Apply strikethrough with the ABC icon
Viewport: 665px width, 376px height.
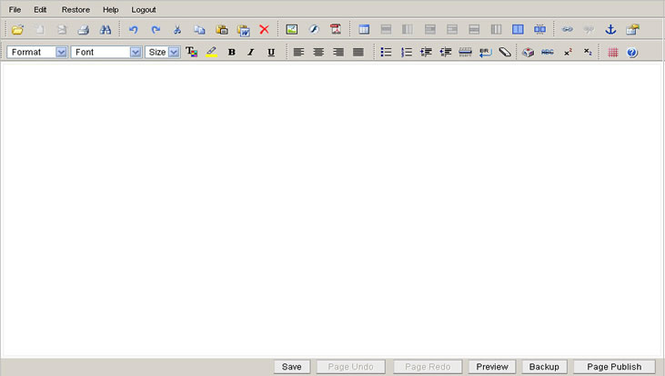(548, 52)
